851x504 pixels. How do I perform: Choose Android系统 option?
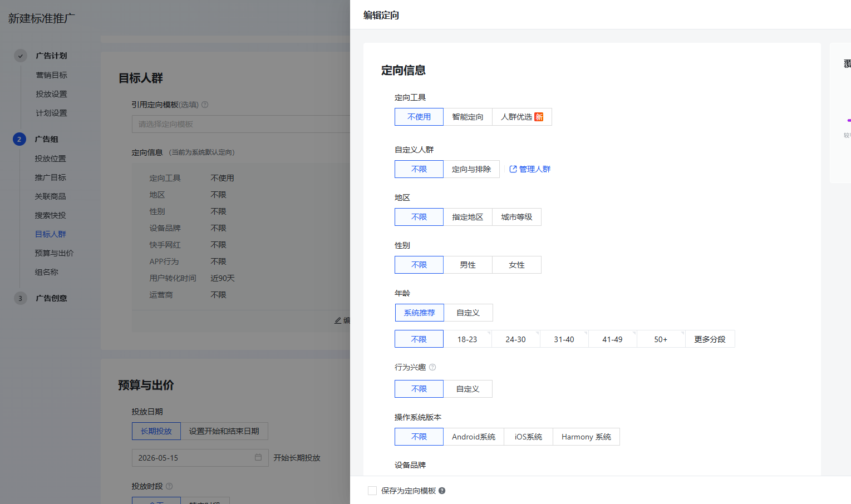click(474, 437)
